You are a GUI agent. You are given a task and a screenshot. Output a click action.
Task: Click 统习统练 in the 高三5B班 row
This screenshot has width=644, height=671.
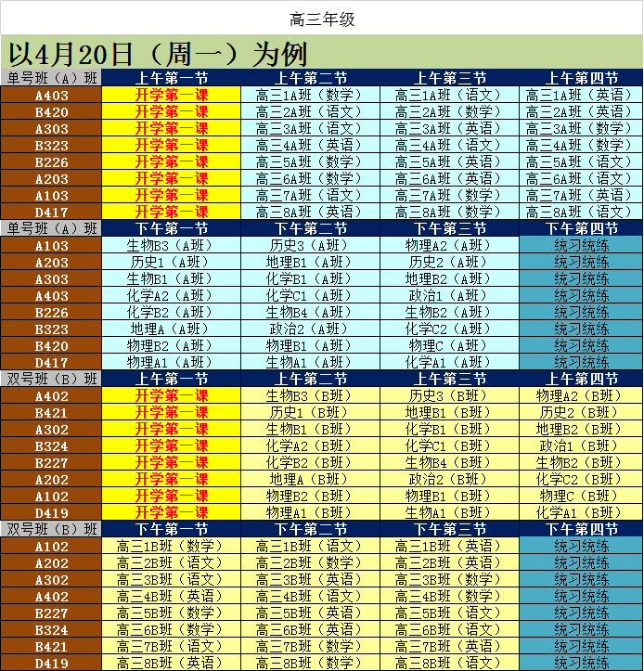coord(581,613)
